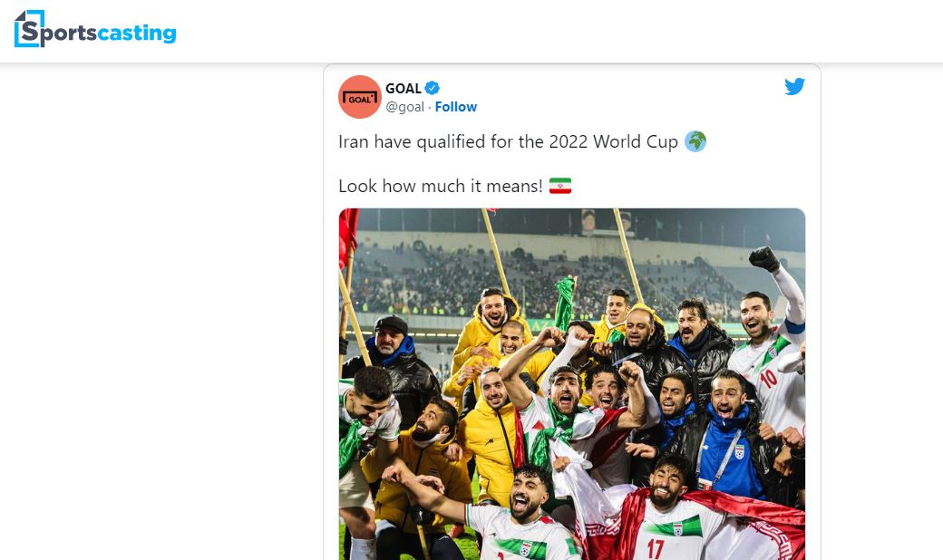Click the GOAL display name

point(403,88)
